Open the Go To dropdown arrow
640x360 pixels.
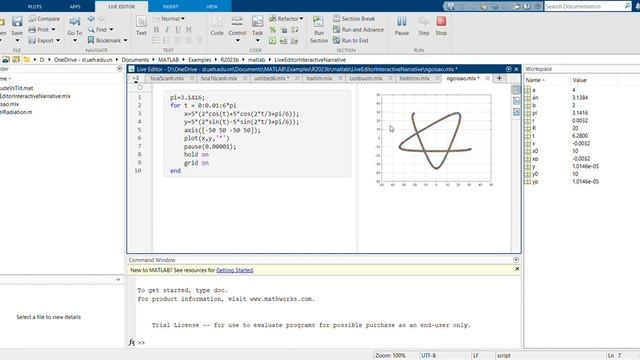(x=75, y=40)
